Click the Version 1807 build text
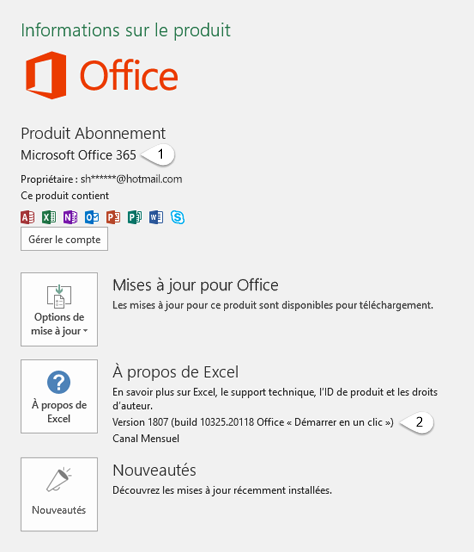Image resolution: width=474 pixels, height=552 pixels. 253,422
